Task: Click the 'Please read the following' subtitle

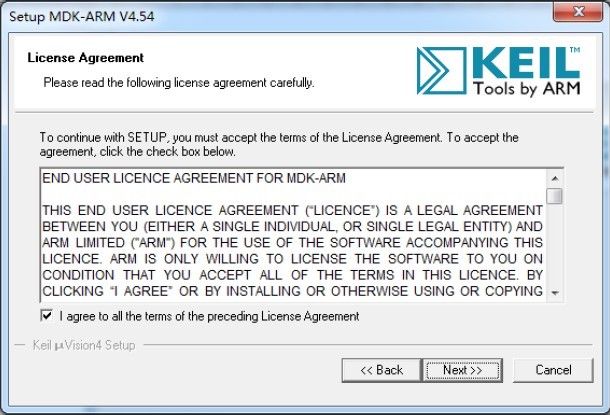Action: coord(178,82)
